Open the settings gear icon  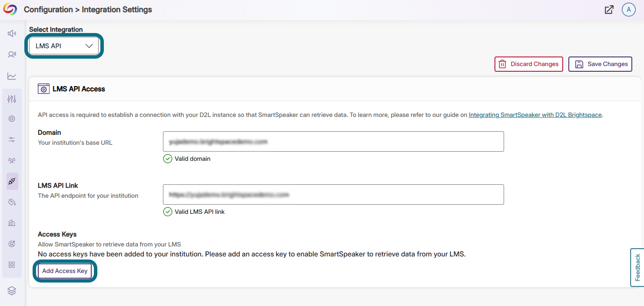tap(12, 118)
